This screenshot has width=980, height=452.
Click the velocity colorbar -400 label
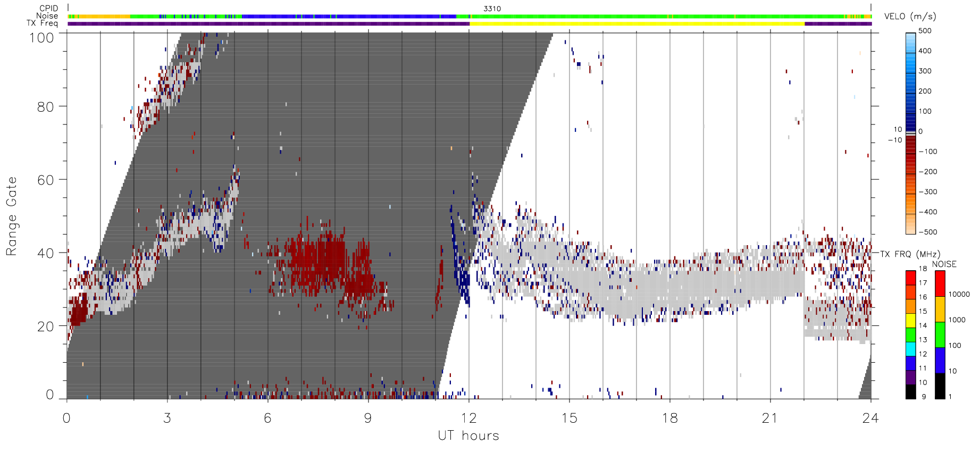coord(928,212)
